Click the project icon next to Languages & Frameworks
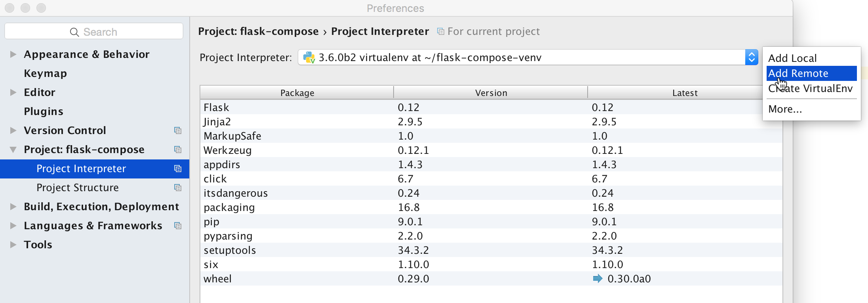The width and height of the screenshot is (868, 303). (x=178, y=226)
